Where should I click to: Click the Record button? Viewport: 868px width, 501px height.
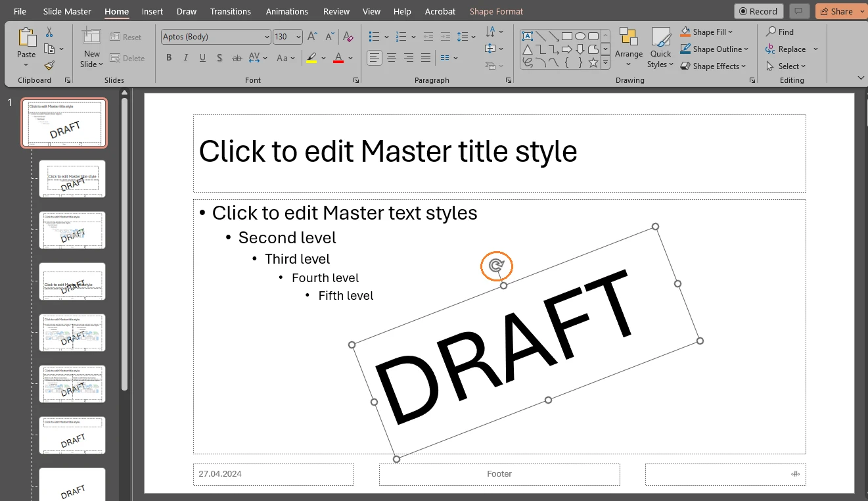click(x=758, y=11)
